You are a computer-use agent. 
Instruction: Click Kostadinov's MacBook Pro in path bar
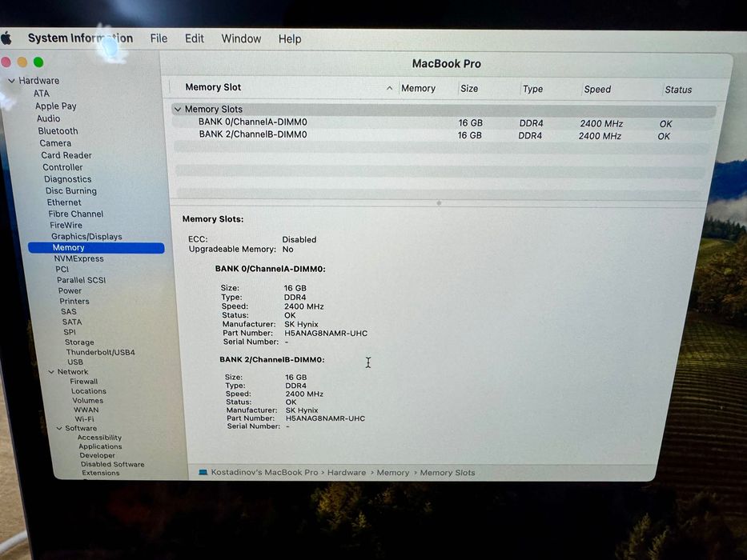pos(264,472)
